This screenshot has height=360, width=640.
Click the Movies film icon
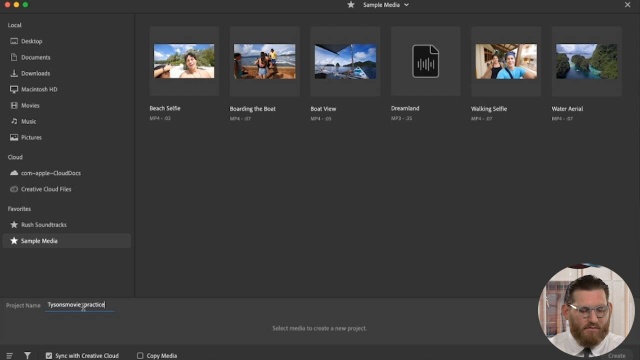point(14,105)
